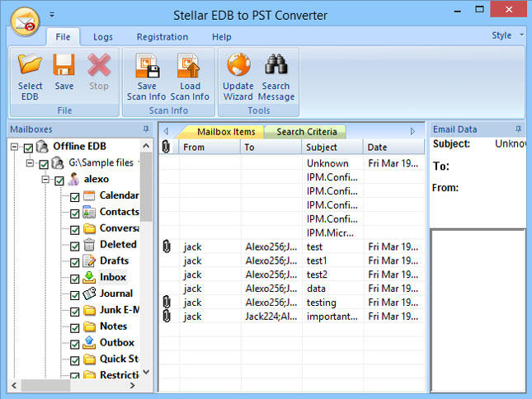Click Mailboxes horizontal scrollbar thumb
Viewport: 532px width, 399px height.
46,385
